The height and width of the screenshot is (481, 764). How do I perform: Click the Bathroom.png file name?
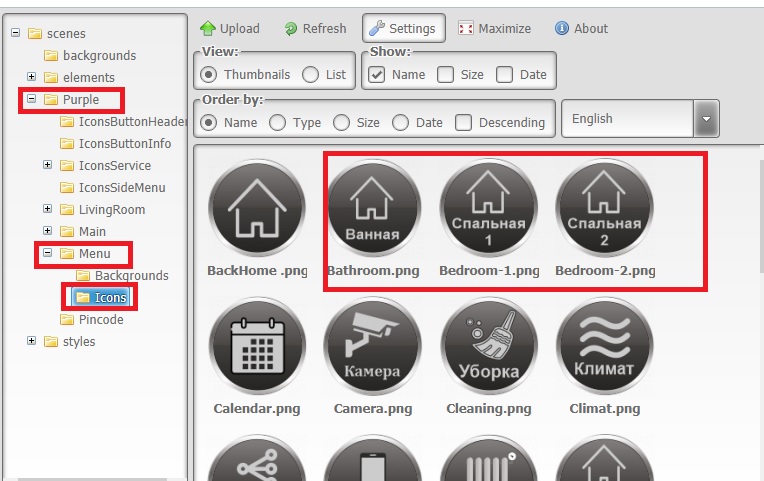point(373,270)
